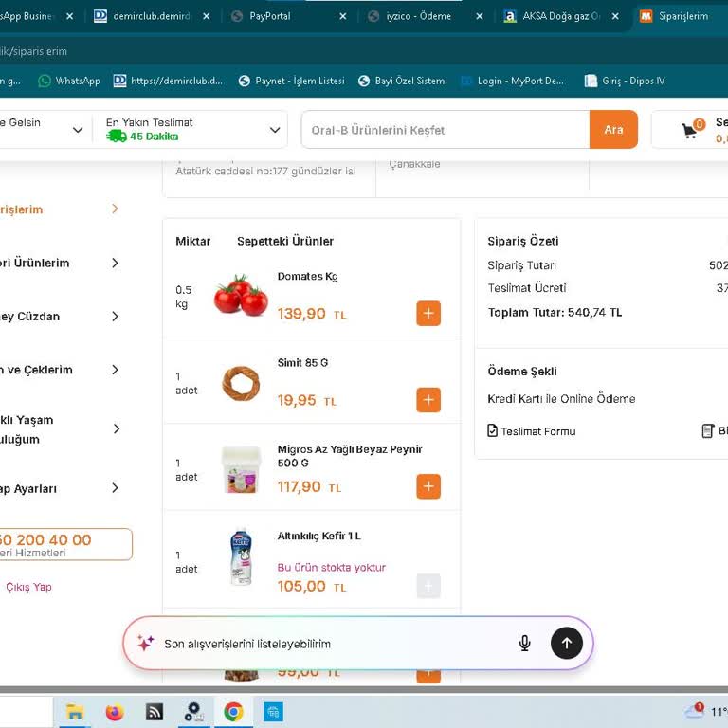The width and height of the screenshot is (728, 728).
Task: Switch to the demirclub tab
Action: 144,16
